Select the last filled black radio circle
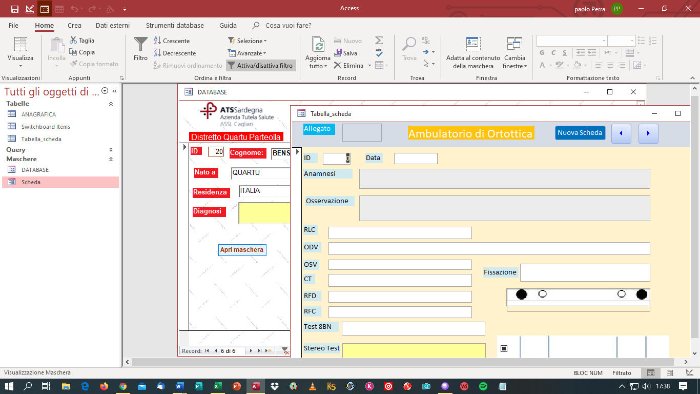 click(x=642, y=294)
